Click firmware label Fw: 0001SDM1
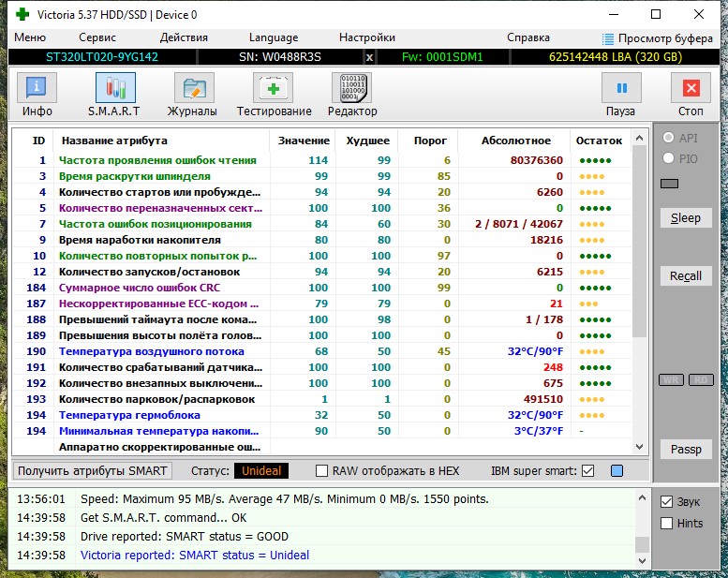The image size is (728, 578). (442, 57)
